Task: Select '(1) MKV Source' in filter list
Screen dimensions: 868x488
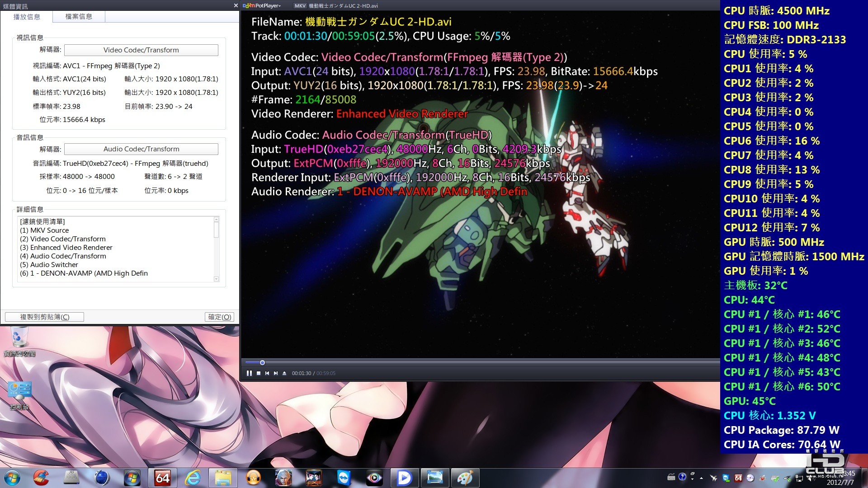Action: click(x=44, y=230)
